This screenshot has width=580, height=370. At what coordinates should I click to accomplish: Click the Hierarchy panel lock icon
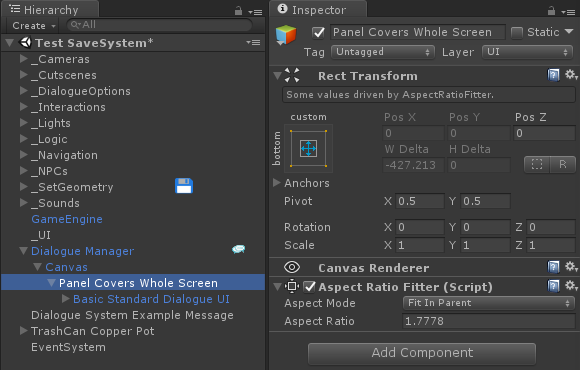tap(238, 11)
